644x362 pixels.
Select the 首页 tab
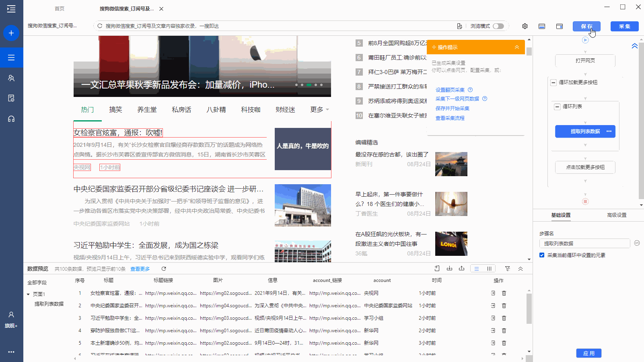point(60,8)
